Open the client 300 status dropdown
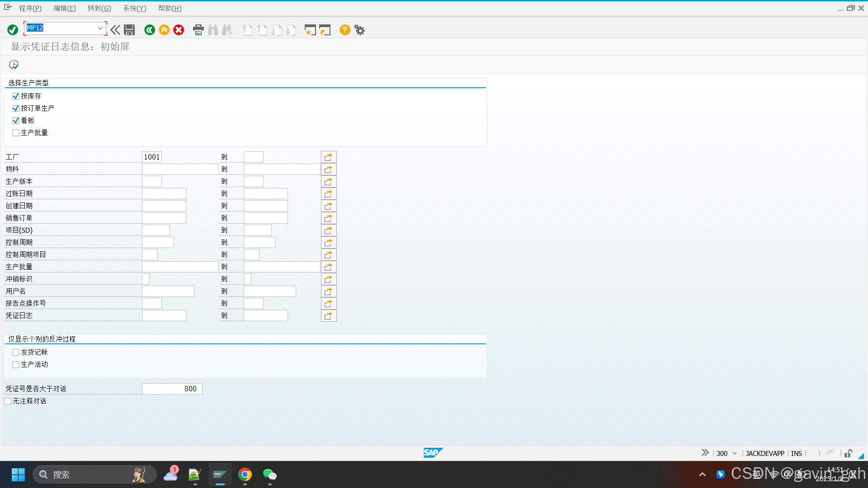This screenshot has height=488, width=868. pyautogui.click(x=735, y=453)
